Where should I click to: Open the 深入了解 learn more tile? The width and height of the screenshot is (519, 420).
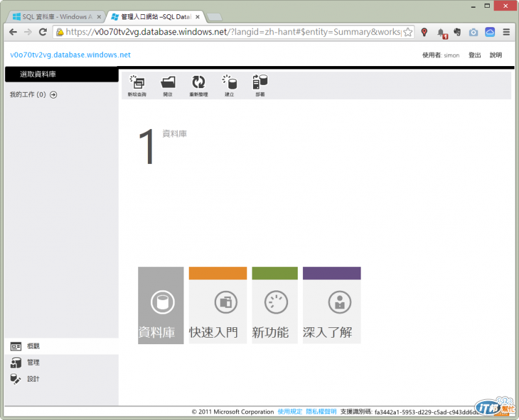coord(332,305)
